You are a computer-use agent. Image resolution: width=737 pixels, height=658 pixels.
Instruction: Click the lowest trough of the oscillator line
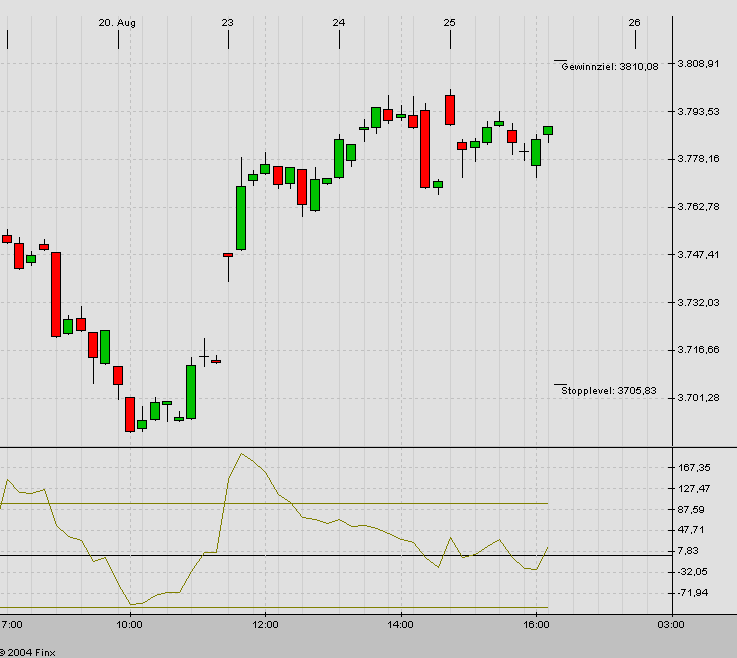pos(132,604)
